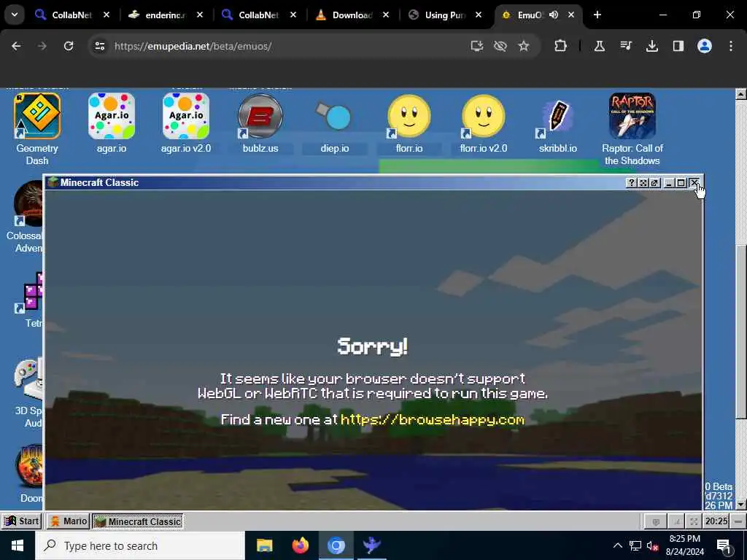747x560 pixels.
Task: Click the EmuOS 20:25 clock
Action: click(716, 521)
